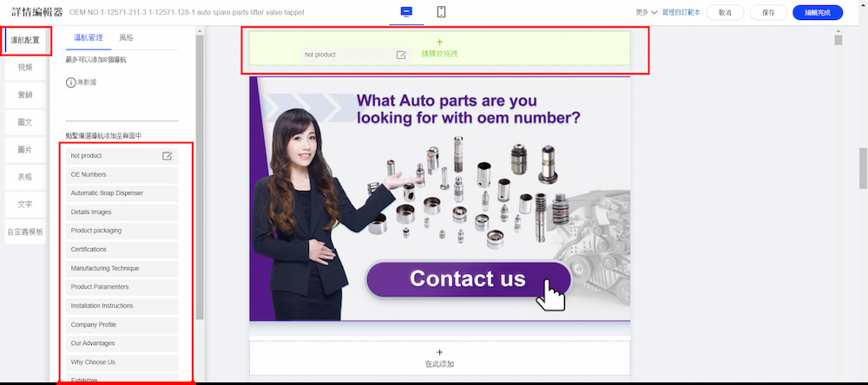Click edit icon on hot product list item
868x385 pixels.
tap(167, 156)
